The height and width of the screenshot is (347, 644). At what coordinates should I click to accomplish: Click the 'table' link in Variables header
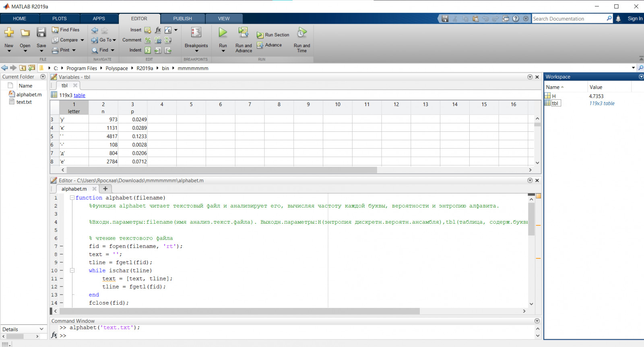(79, 95)
